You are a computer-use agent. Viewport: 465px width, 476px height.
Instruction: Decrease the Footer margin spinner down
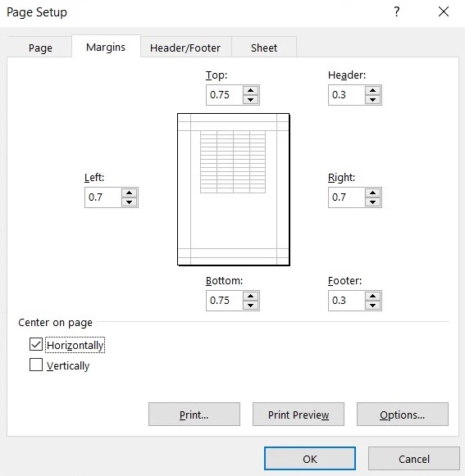372,305
